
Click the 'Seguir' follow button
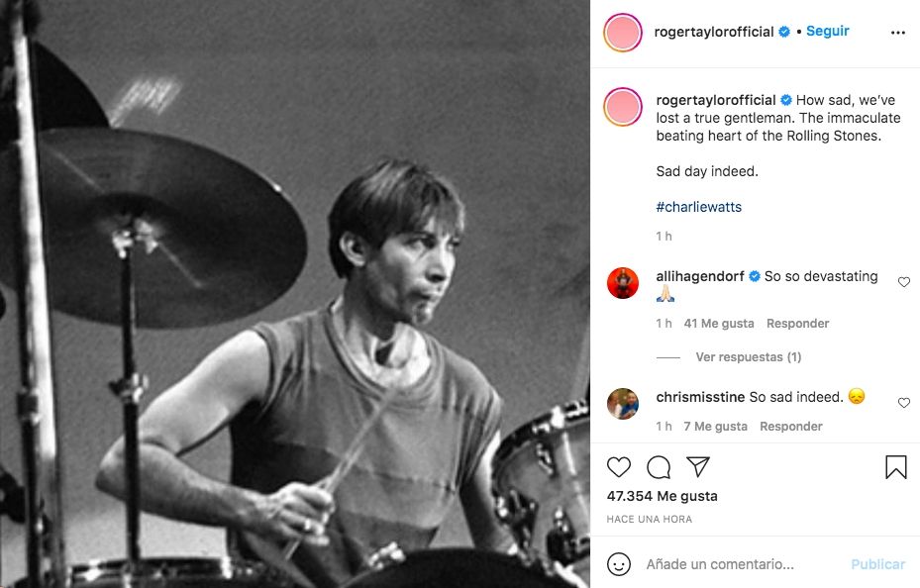tap(827, 32)
